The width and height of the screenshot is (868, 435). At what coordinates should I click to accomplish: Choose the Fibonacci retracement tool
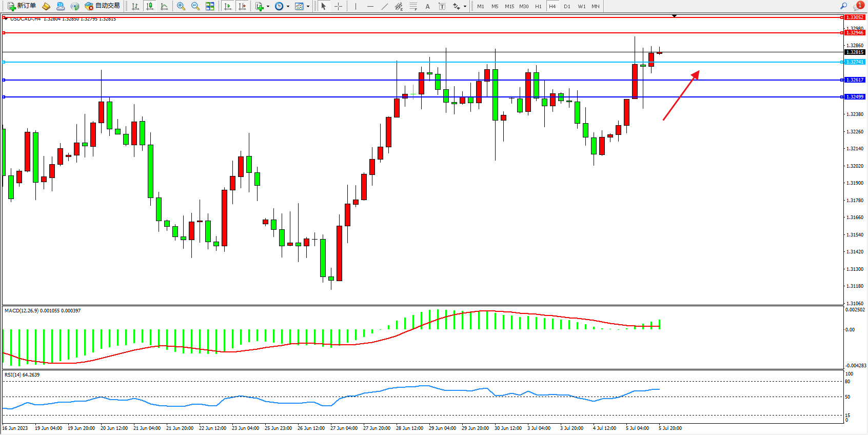pyautogui.click(x=413, y=6)
